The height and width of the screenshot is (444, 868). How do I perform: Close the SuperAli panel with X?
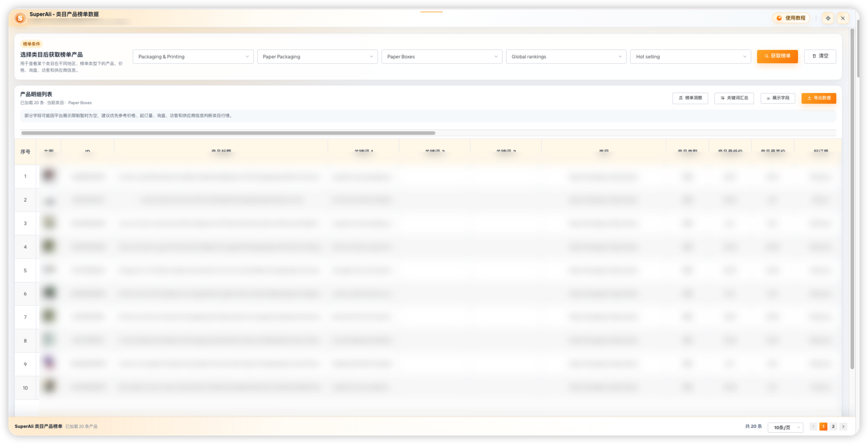coord(843,18)
